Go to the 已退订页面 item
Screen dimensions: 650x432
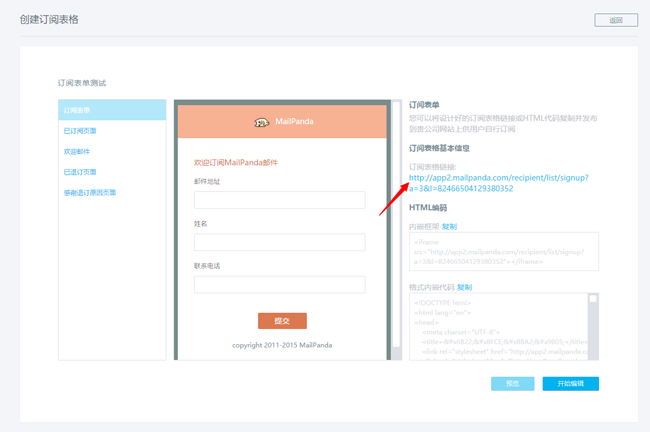click(80, 172)
